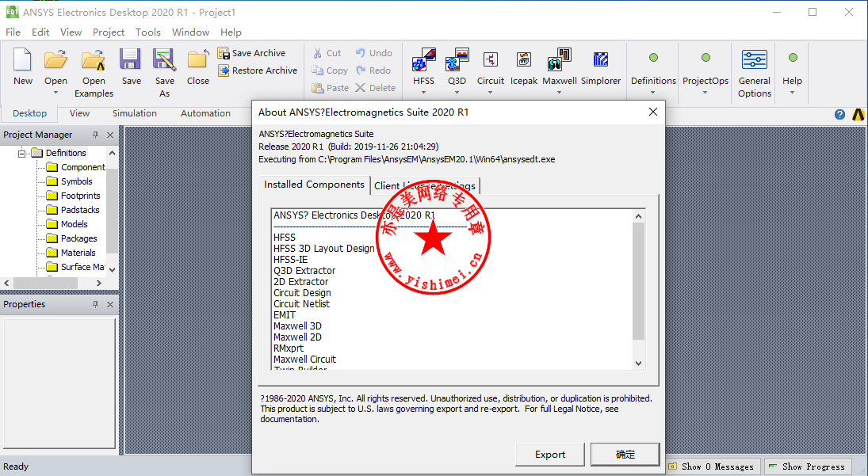
Task: Pin the Properties panel
Action: point(95,305)
